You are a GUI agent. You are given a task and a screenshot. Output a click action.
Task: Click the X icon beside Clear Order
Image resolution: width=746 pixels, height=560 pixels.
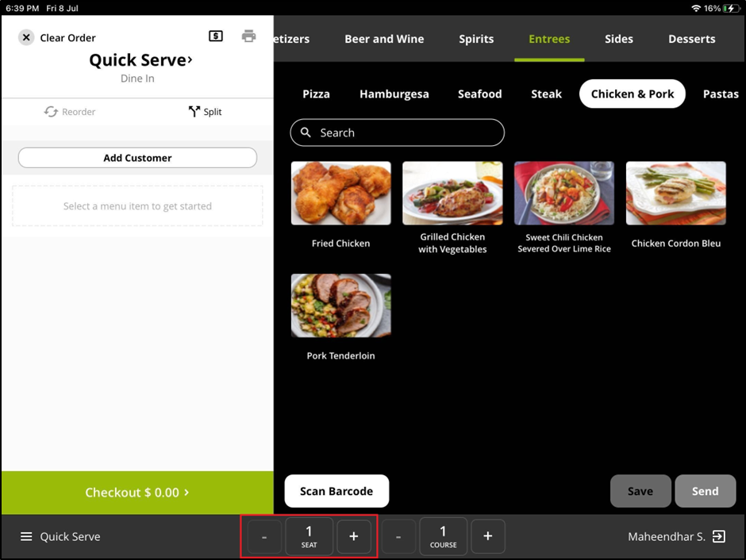(x=26, y=37)
